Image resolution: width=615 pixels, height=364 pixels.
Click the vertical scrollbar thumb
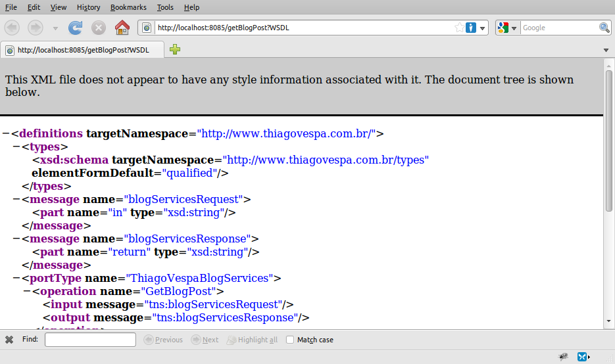click(x=609, y=138)
